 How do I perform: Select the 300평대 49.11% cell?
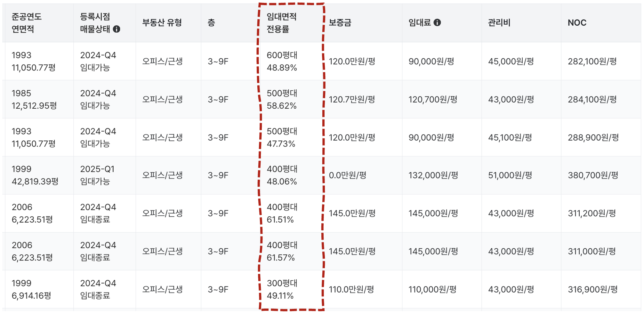click(282, 289)
